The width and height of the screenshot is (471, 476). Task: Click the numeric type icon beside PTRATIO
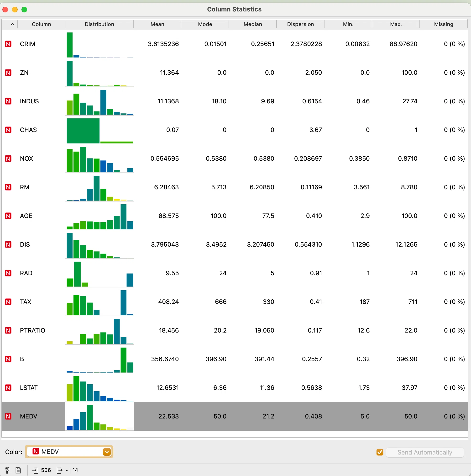click(8, 330)
